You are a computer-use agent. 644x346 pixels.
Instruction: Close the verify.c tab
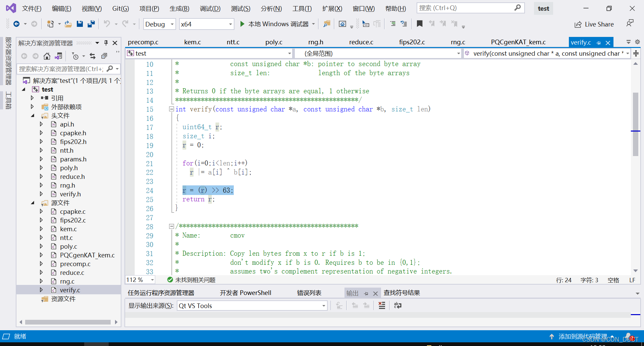608,43
